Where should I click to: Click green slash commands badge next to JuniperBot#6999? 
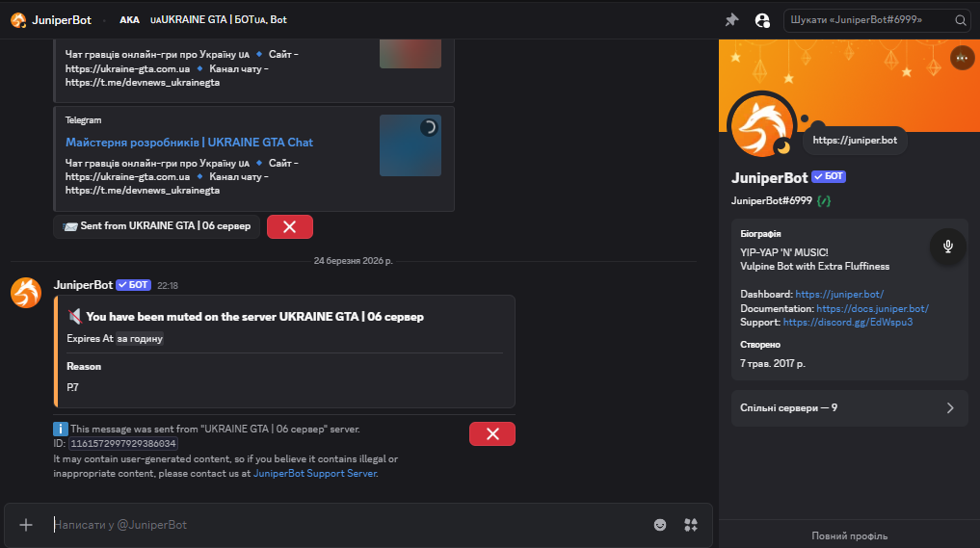coord(824,200)
